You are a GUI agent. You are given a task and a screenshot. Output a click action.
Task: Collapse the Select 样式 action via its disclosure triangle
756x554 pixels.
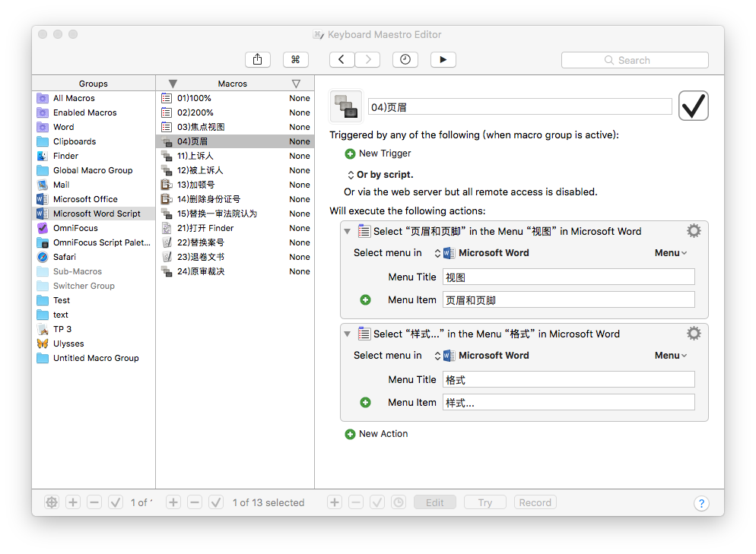pyautogui.click(x=347, y=333)
